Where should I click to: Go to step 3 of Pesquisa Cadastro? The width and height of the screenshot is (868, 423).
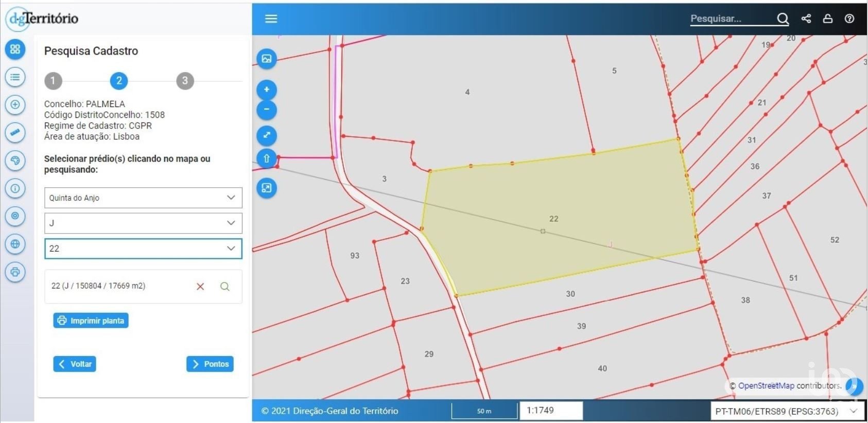point(185,81)
